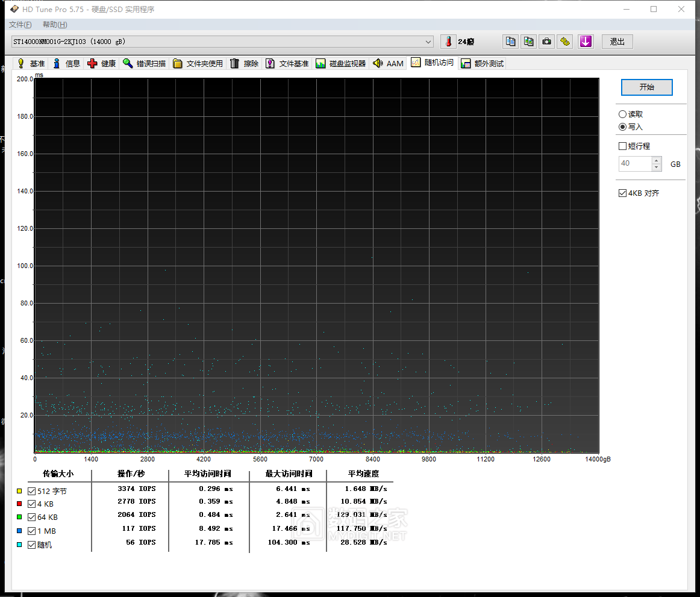
Task: Copy results as text icon
Action: pos(511,42)
